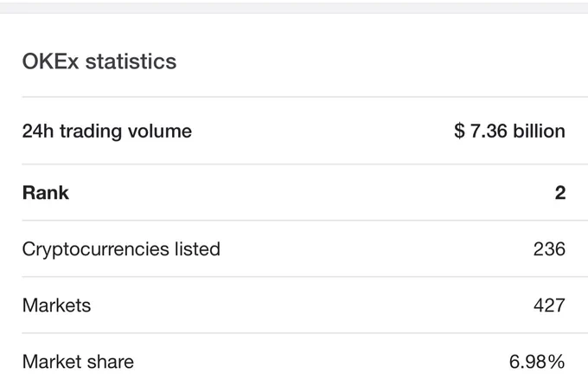Click the gray bar at top
588x386 pixels.
[294, 7]
